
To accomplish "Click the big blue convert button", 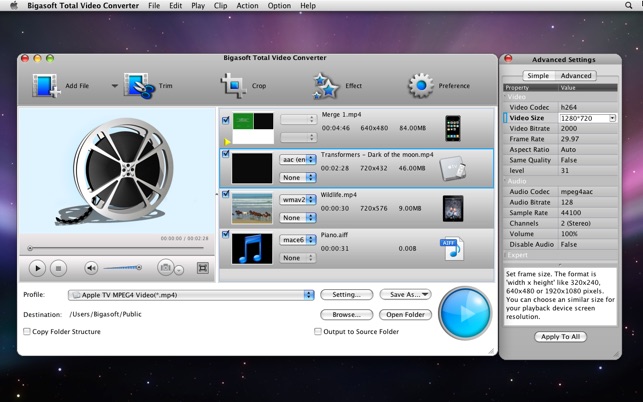I will (464, 312).
